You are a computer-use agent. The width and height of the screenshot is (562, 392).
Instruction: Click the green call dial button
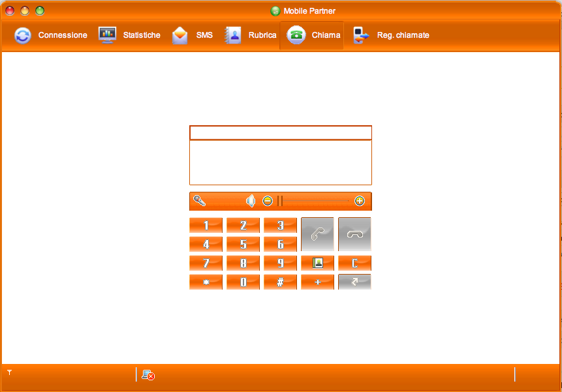point(317,234)
